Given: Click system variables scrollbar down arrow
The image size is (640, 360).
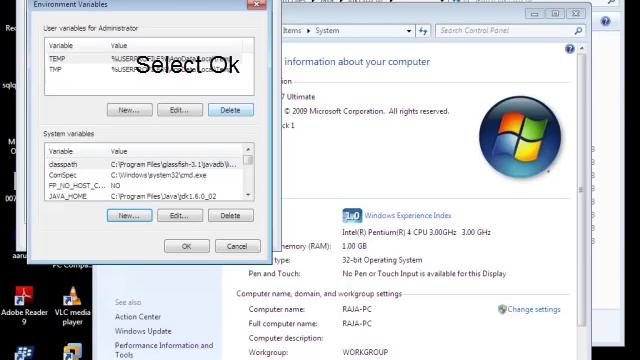Looking at the screenshot, I should click(x=248, y=195).
